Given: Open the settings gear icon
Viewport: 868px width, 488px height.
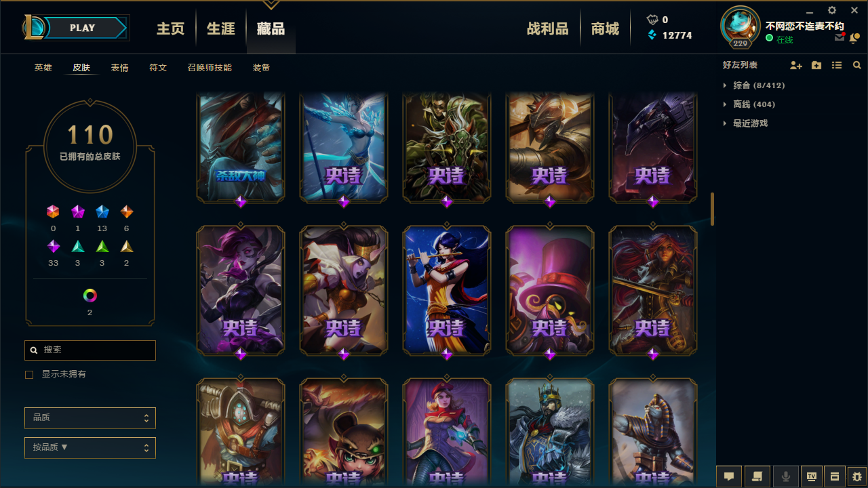Looking at the screenshot, I should point(832,10).
